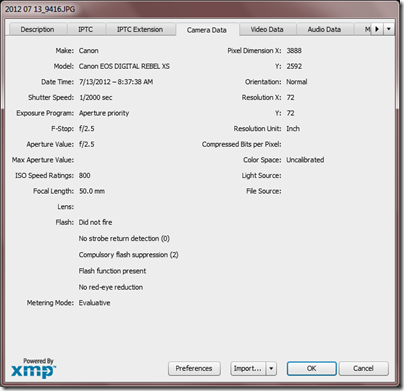Viewport: 404px width, 391px height.
Task: Click the Powered By XMP logo
Action: tap(33, 368)
